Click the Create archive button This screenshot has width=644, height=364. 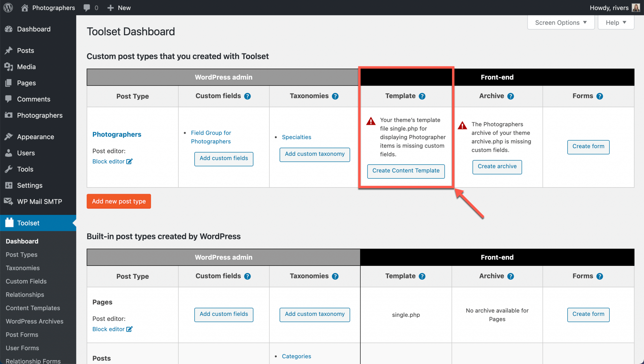(497, 167)
